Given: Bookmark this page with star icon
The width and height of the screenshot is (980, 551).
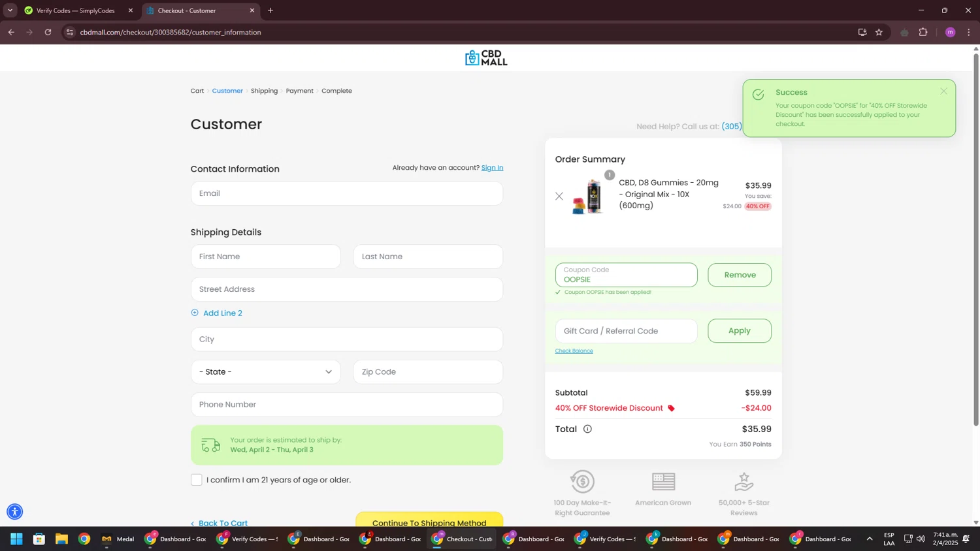Looking at the screenshot, I should tap(879, 32).
